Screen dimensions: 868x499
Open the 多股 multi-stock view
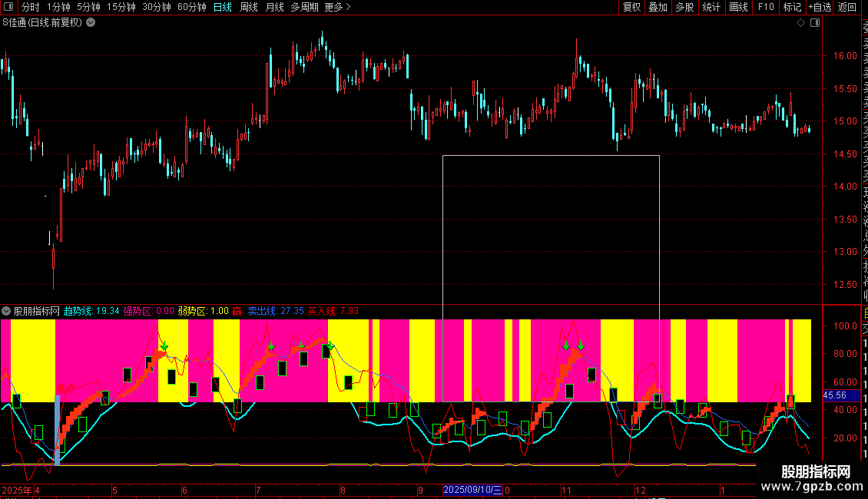(x=684, y=7)
